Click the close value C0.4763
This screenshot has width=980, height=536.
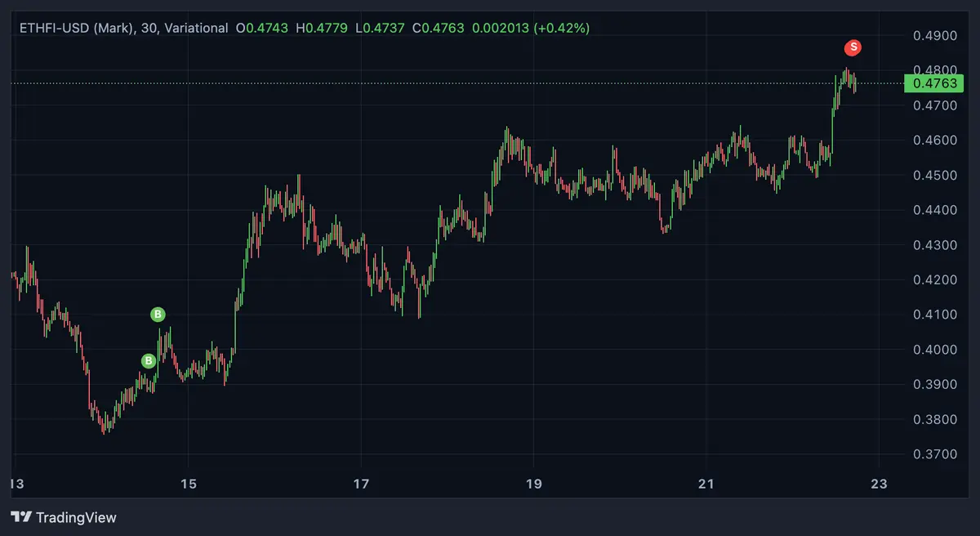pyautogui.click(x=438, y=28)
